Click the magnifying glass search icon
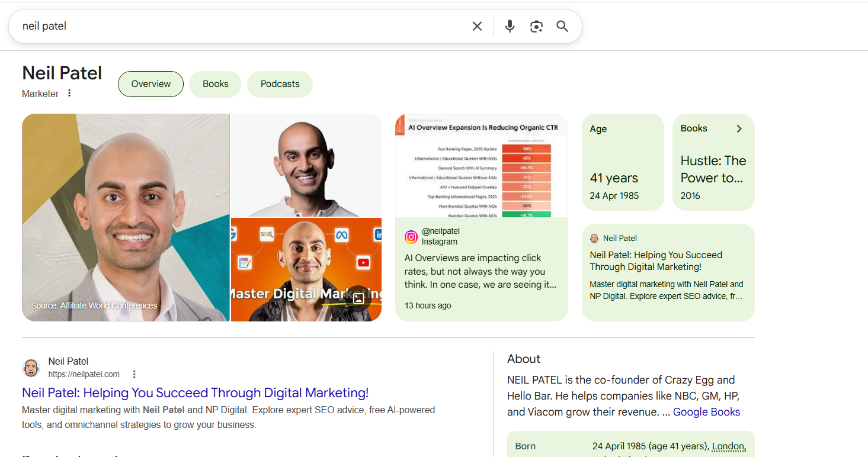Image resolution: width=868 pixels, height=457 pixels. pyautogui.click(x=562, y=26)
